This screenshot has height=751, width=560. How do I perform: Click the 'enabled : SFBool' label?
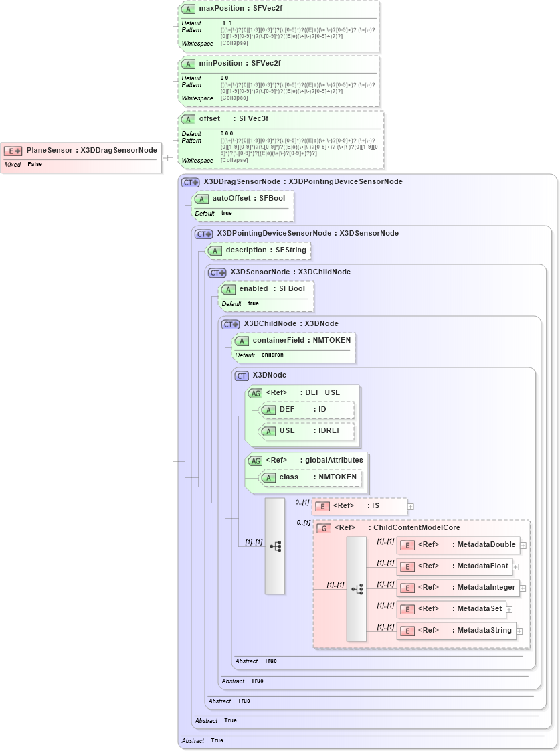click(x=272, y=288)
